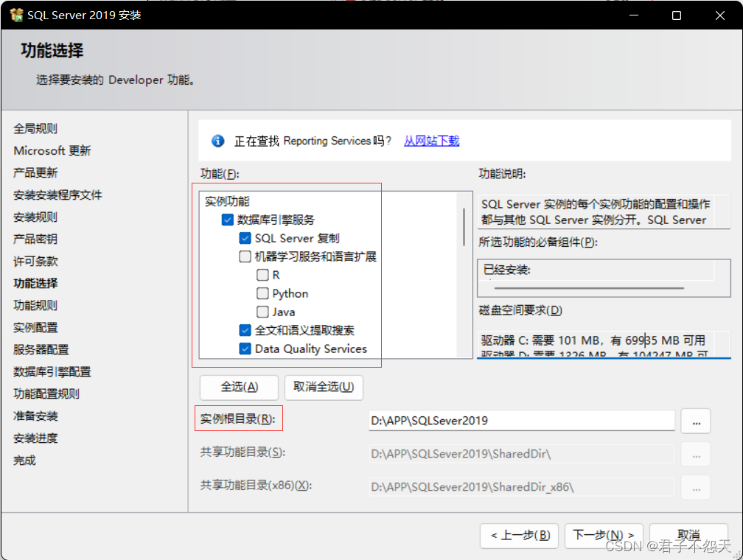Click the 已经安装: prerequisites entry
This screenshot has width=743, height=560.
[x=506, y=270]
